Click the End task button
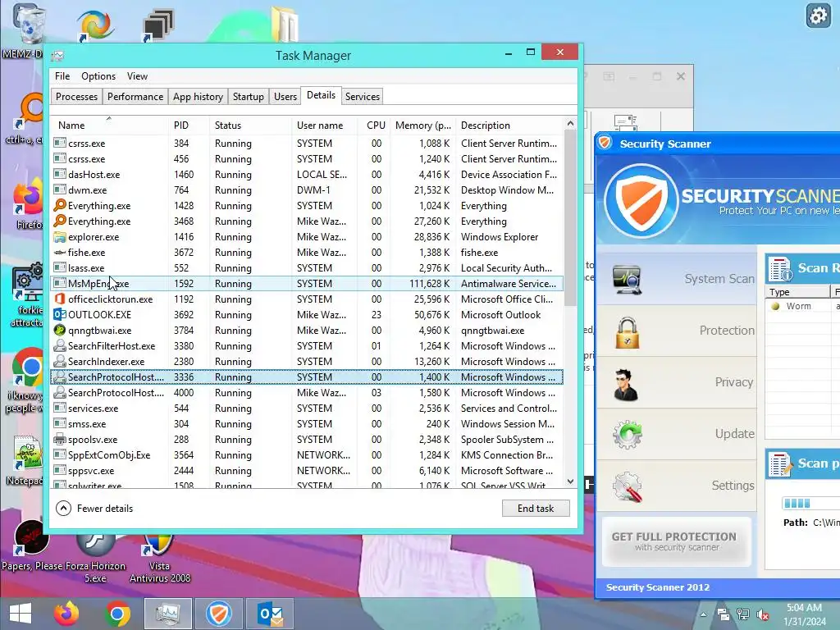The width and height of the screenshot is (840, 630). click(x=536, y=508)
